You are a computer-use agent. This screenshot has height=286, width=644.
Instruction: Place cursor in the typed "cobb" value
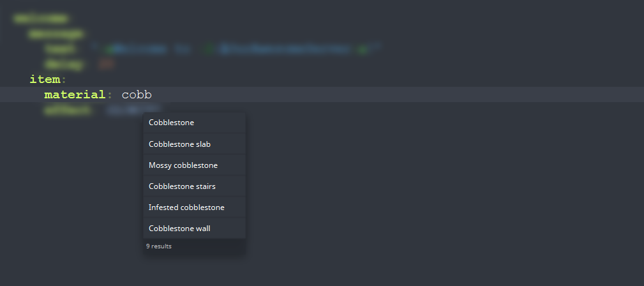coord(137,95)
